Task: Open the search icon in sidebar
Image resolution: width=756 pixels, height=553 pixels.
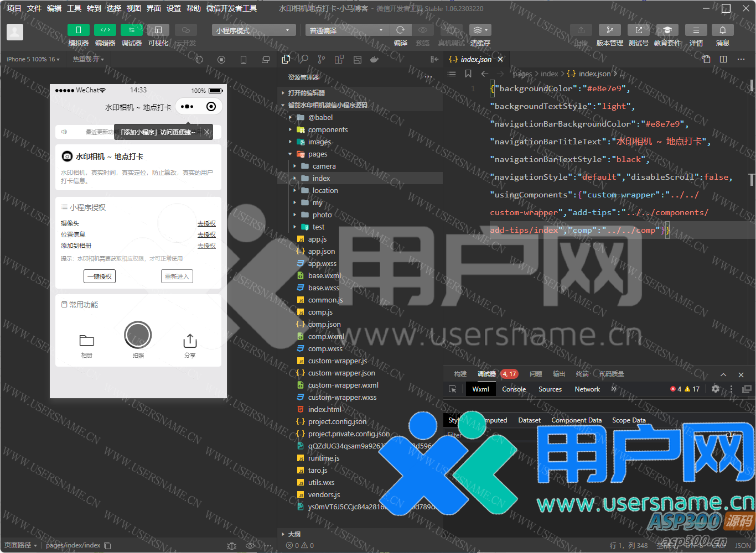Action: click(304, 59)
